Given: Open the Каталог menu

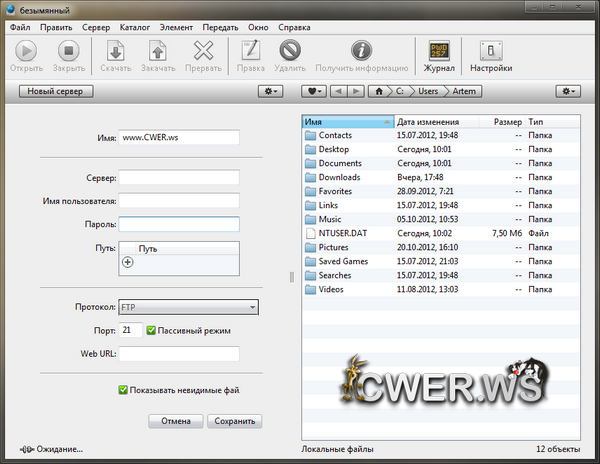Looking at the screenshot, I should click(133, 27).
